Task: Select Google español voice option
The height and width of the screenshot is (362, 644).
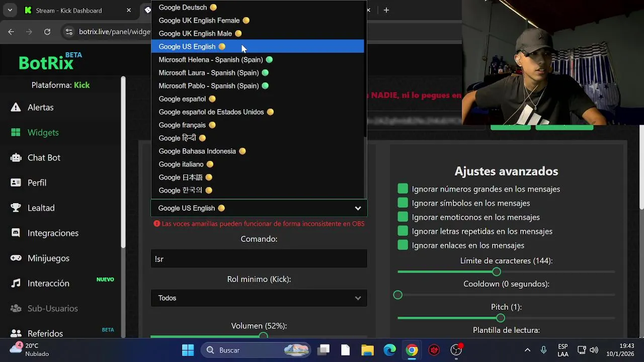Action: (x=257, y=99)
